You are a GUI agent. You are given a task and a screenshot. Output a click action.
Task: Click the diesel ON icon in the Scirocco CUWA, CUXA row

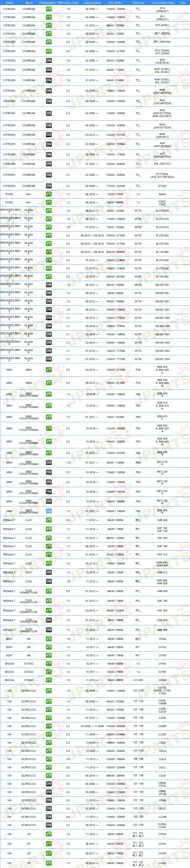(49, 825)
